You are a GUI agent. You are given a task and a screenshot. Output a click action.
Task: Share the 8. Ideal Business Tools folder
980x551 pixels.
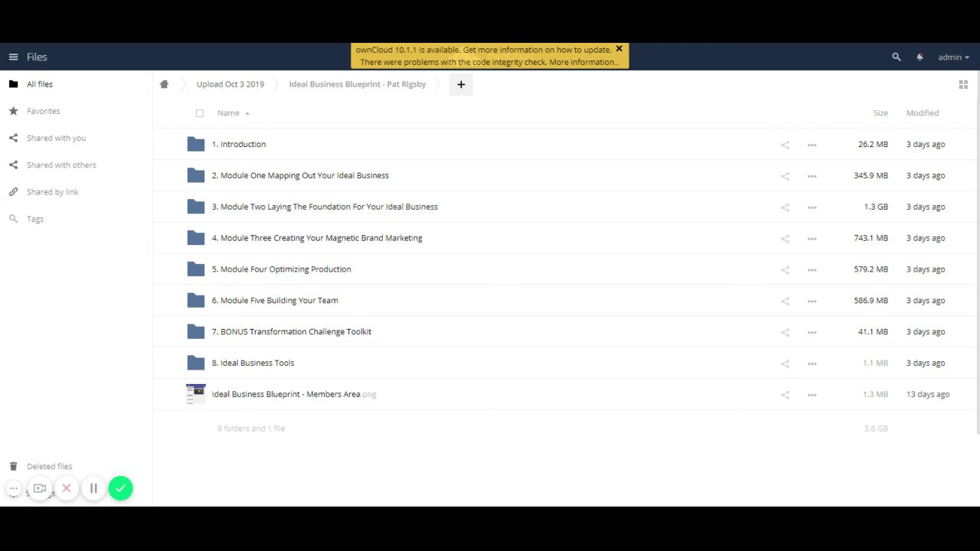pyautogui.click(x=785, y=364)
